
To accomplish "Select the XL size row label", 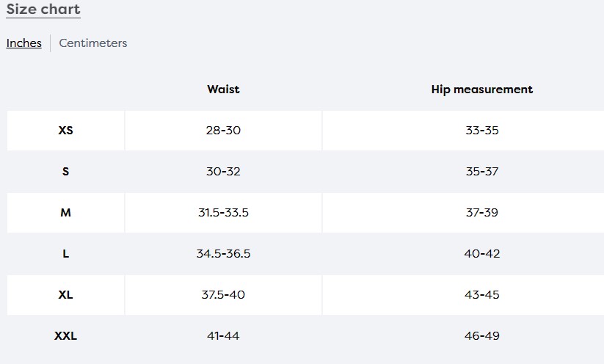I will [65, 295].
